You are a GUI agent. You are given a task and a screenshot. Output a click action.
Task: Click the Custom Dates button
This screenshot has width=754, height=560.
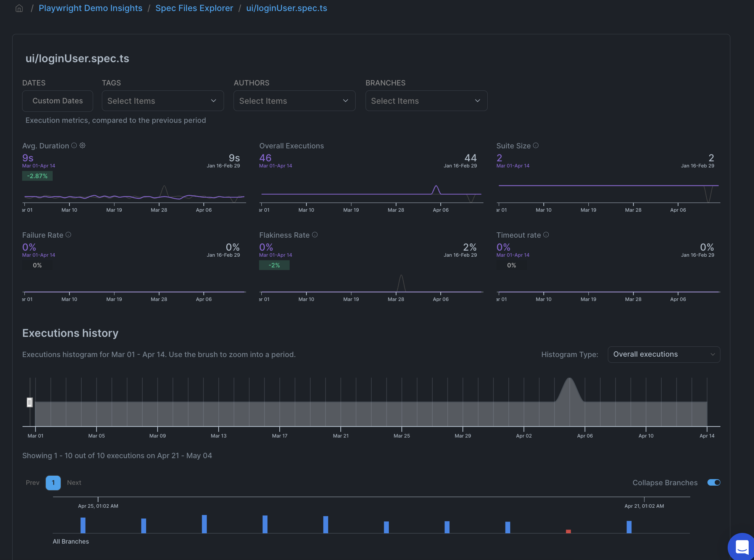point(57,101)
